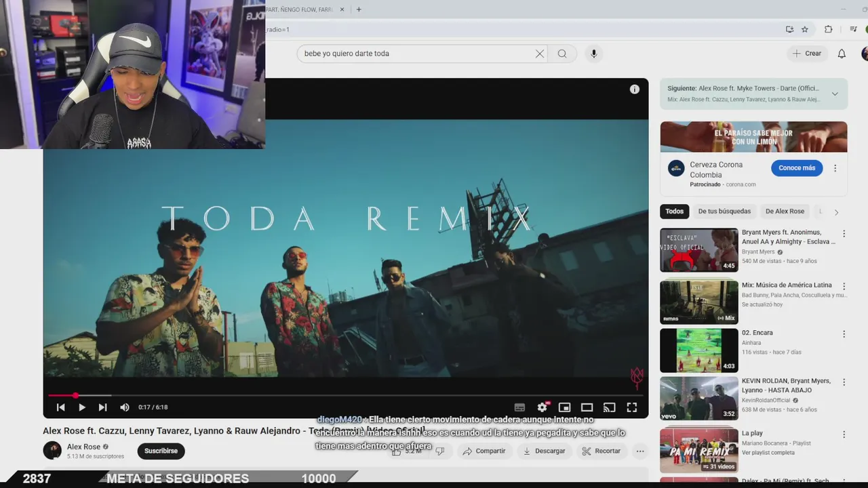Open the notifications bell
Viewport: 868px width, 488px height.
(x=842, y=54)
